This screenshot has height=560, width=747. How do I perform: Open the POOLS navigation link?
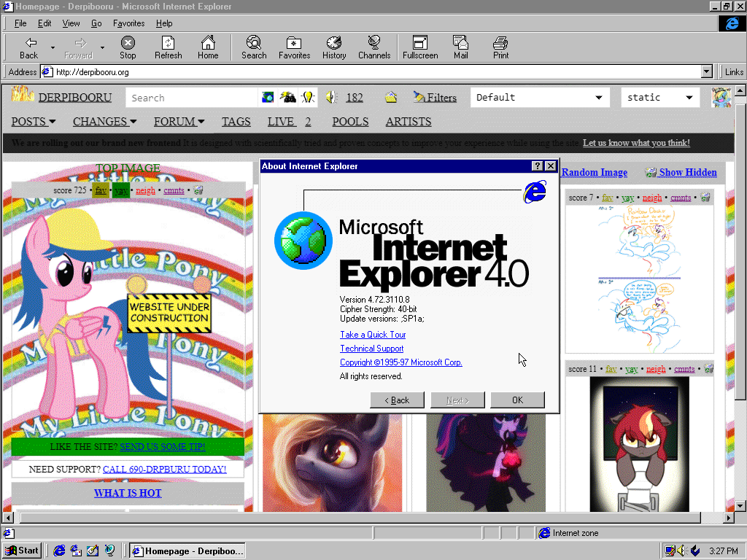[350, 122]
